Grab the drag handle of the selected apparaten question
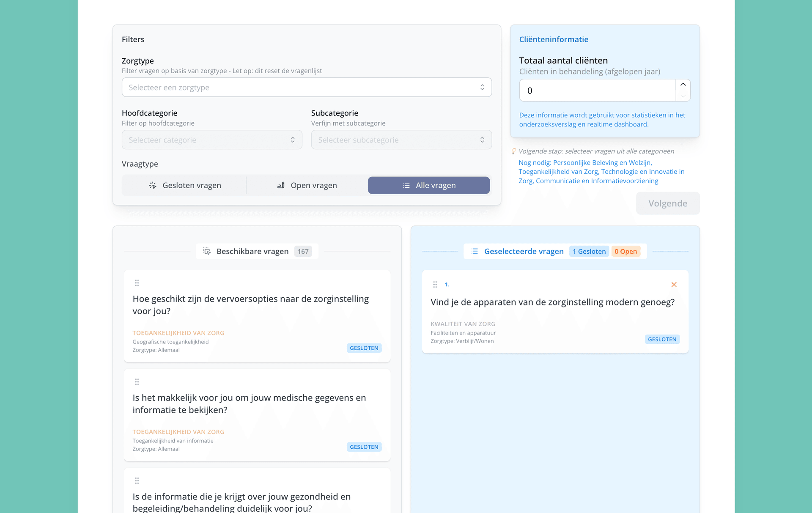This screenshot has width=812, height=513. point(435,284)
